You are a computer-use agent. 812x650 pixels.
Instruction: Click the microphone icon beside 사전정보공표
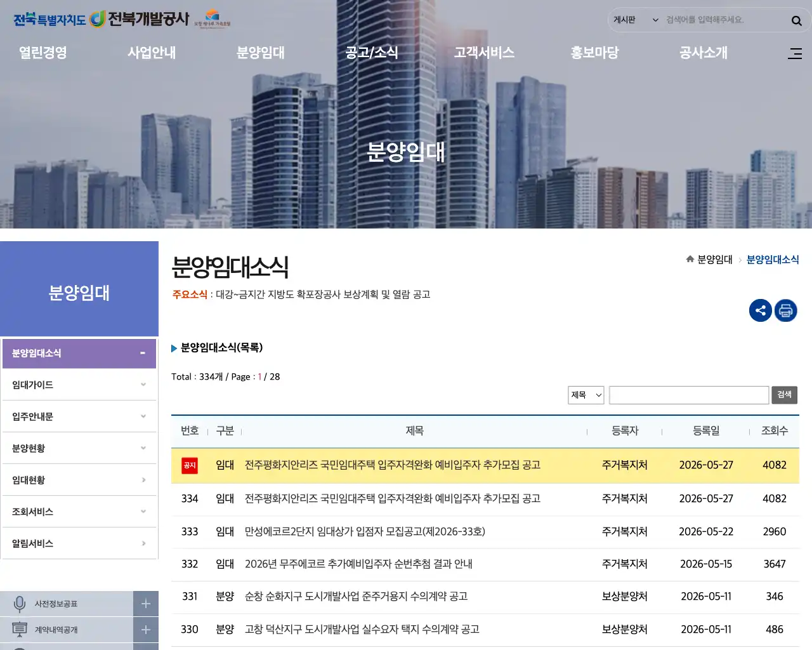[x=20, y=604]
